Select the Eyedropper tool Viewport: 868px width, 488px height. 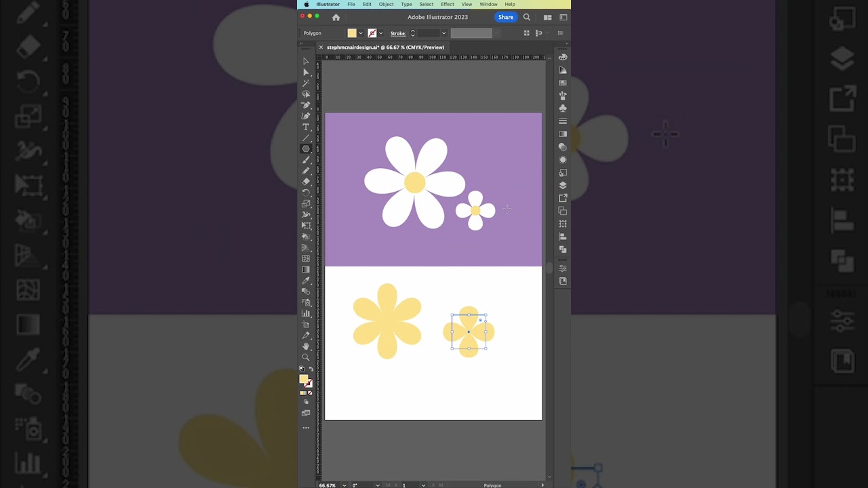pos(306,280)
